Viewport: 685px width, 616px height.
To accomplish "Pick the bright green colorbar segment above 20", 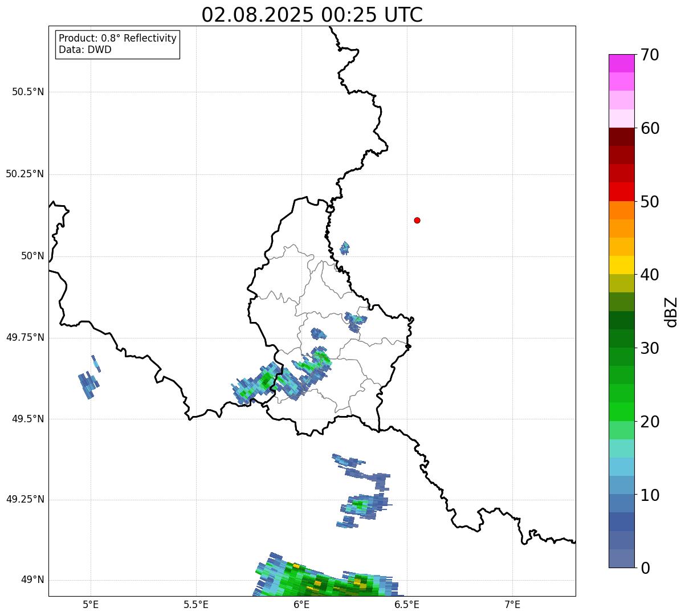I will 621,411.
